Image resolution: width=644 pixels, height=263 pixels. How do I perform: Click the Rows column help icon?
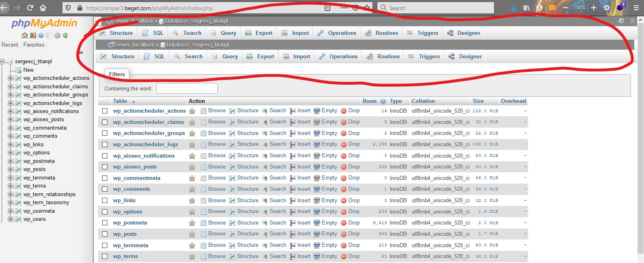pyautogui.click(x=383, y=101)
